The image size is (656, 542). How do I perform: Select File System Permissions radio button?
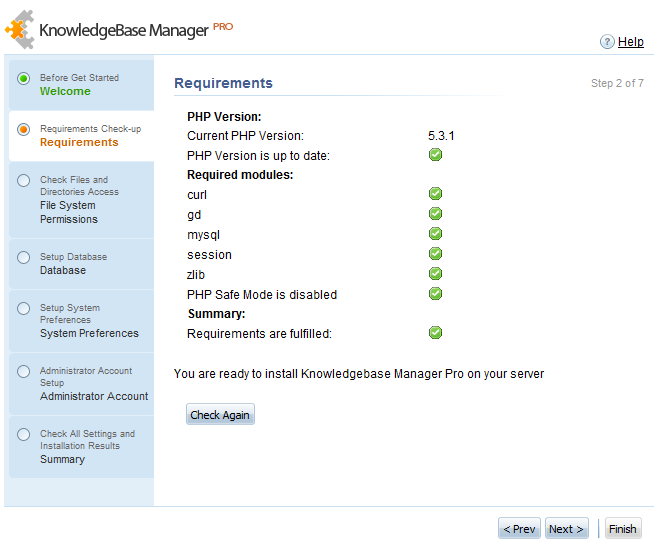point(23,181)
